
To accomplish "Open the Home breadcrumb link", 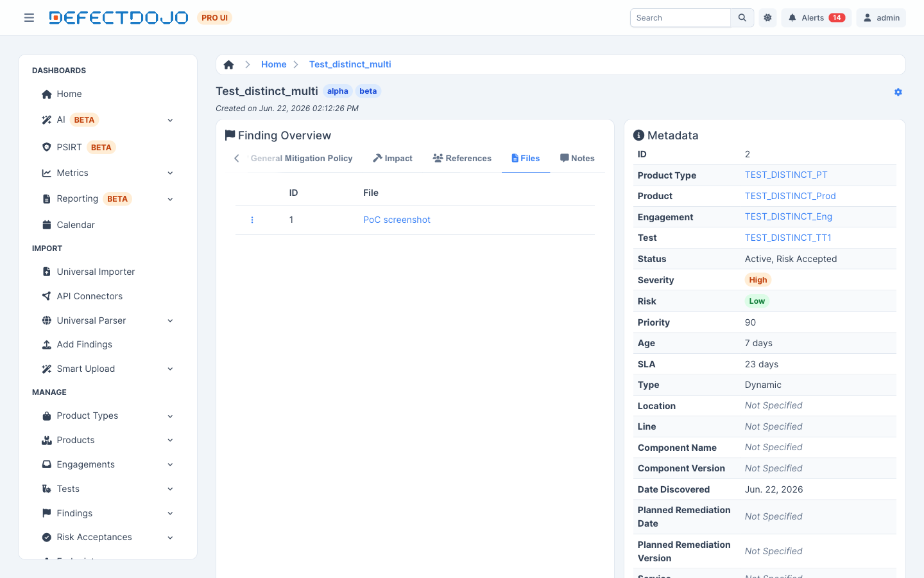I will tap(273, 64).
